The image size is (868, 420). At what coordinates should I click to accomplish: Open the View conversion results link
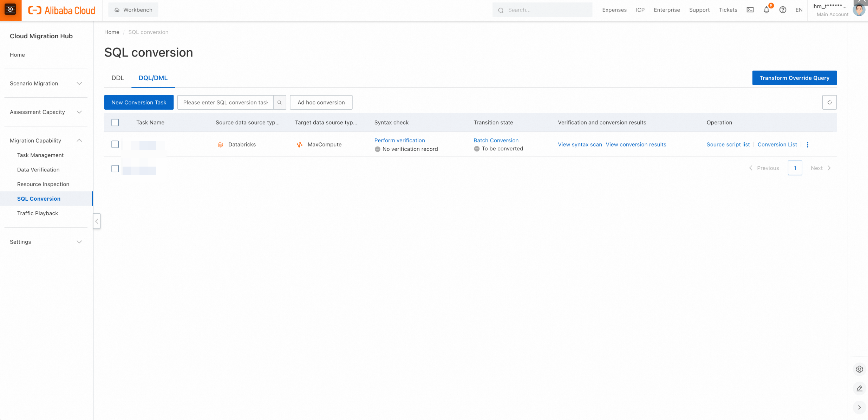(x=636, y=144)
